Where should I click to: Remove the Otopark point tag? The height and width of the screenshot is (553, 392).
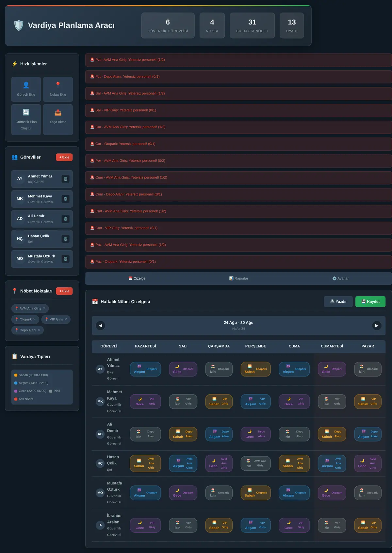(x=34, y=319)
